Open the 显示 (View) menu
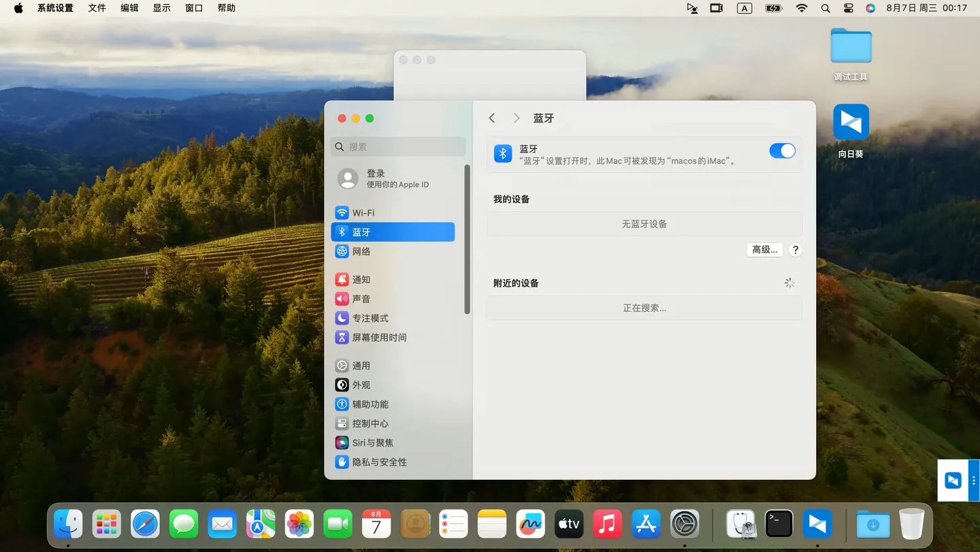Viewport: 980px width, 552px height. pyautogui.click(x=162, y=8)
